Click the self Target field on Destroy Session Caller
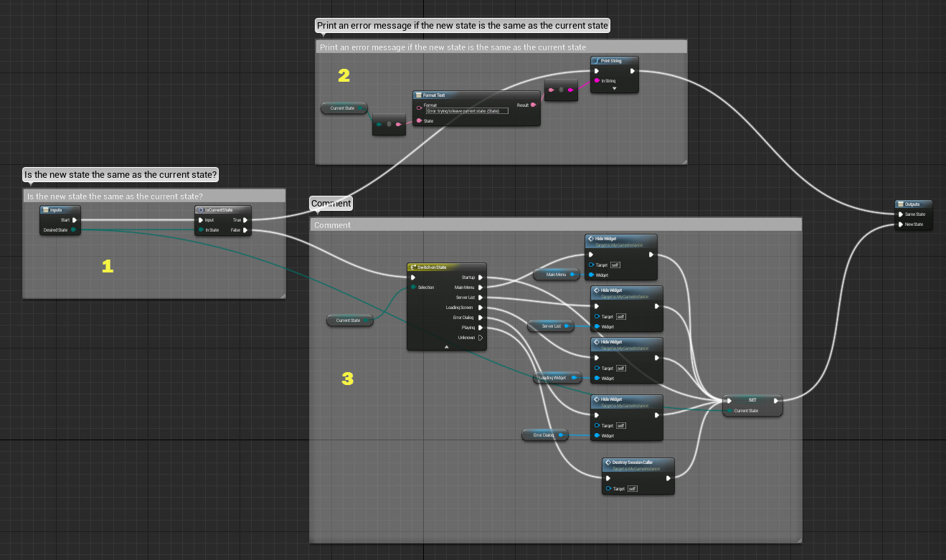Viewport: 946px width, 560px height. (632, 489)
